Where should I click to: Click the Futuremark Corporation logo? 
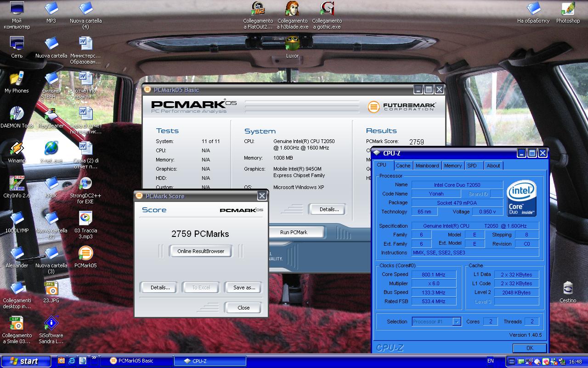click(x=402, y=107)
